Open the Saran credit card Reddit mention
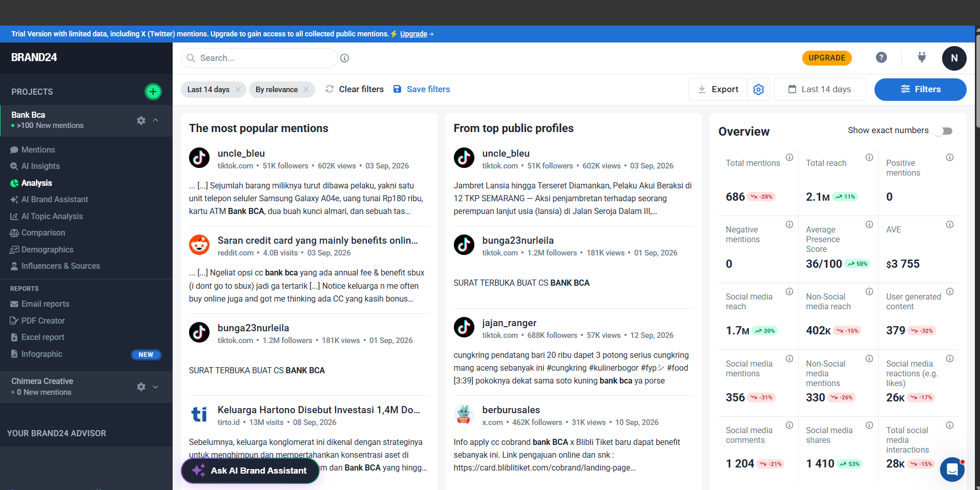 [x=318, y=240]
